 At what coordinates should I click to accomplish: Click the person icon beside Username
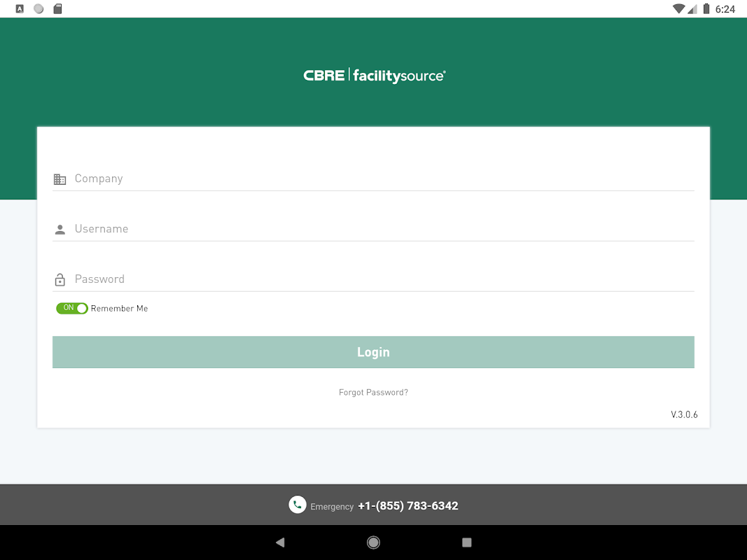[60, 230]
